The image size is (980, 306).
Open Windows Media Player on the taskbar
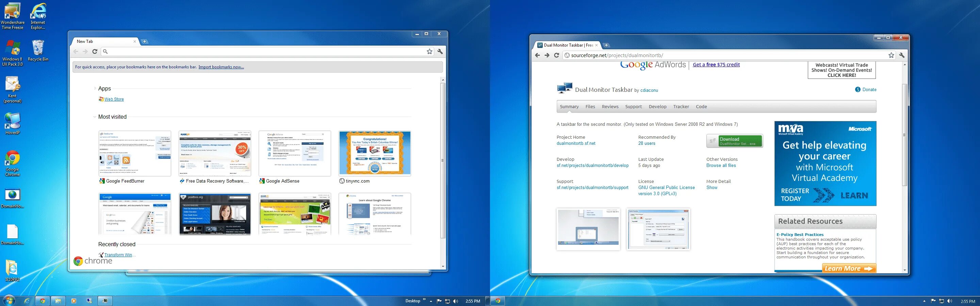(74, 301)
